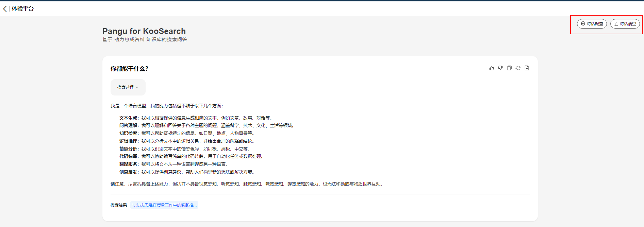Screen dimensions: 644x227
Task: Click the document export icon on the answer card
Action: 527,68
